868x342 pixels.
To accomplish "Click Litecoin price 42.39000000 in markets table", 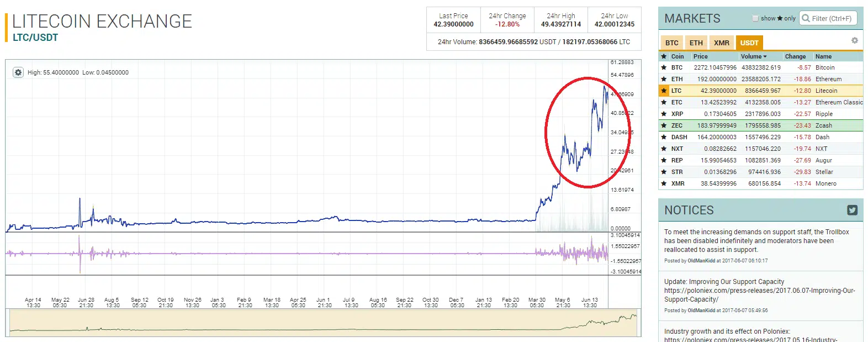I will [718, 91].
